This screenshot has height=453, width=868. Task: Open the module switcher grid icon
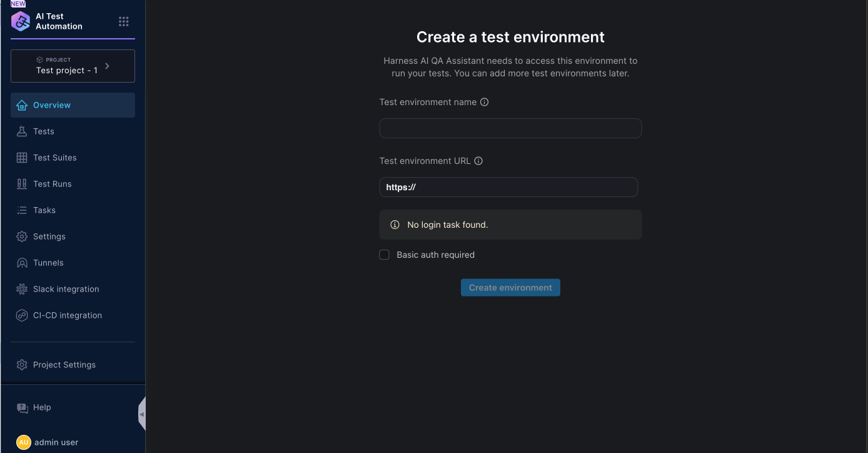pyautogui.click(x=124, y=22)
